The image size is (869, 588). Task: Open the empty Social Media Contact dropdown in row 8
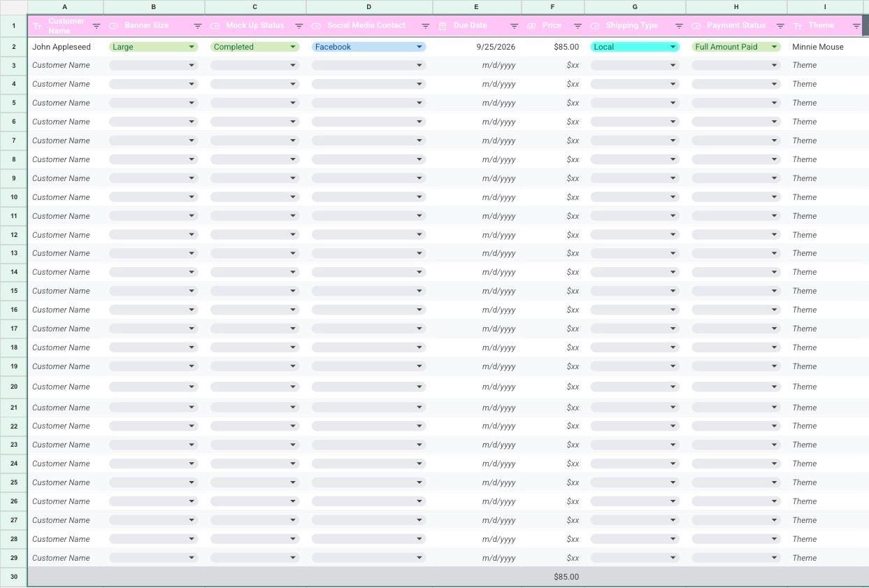pyautogui.click(x=369, y=159)
